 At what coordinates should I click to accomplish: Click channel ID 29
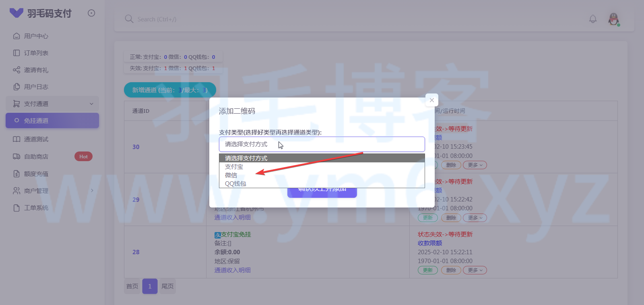tap(136, 199)
